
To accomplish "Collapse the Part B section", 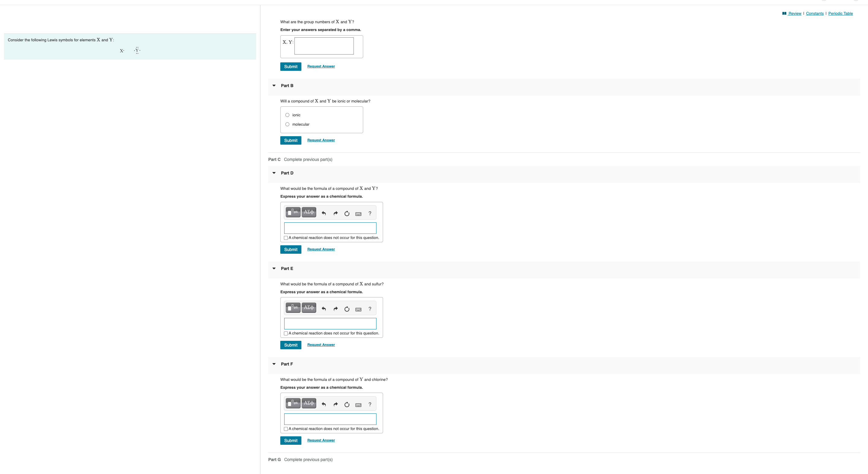I will 274,86.
